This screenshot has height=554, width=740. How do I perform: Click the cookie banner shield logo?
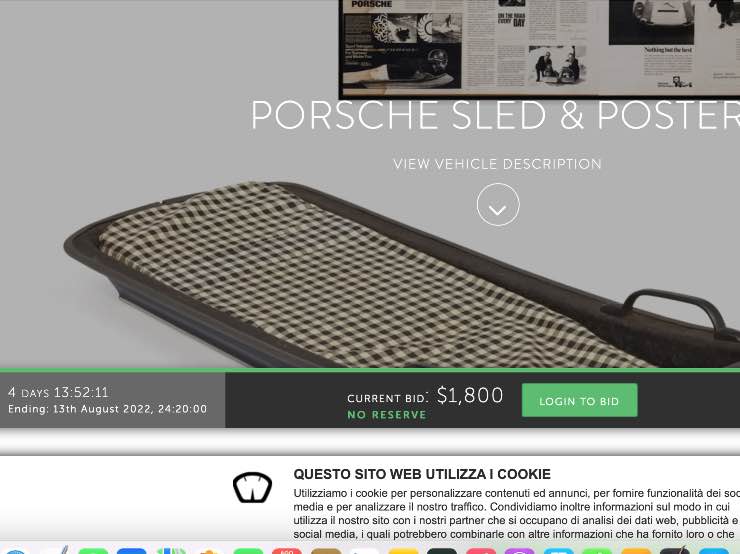252,487
